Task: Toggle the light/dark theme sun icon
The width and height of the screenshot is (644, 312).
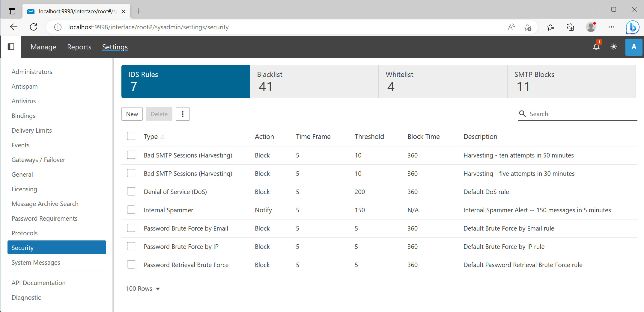Action: click(x=614, y=47)
